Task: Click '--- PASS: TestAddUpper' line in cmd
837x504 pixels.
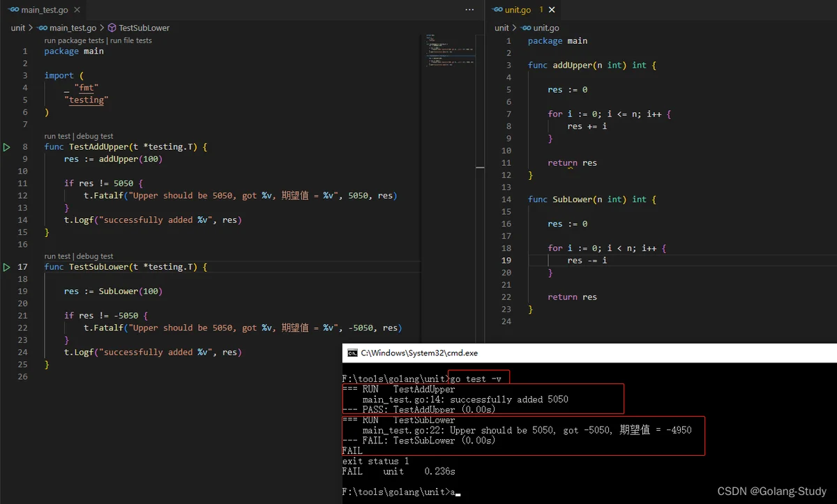Action: tap(418, 409)
